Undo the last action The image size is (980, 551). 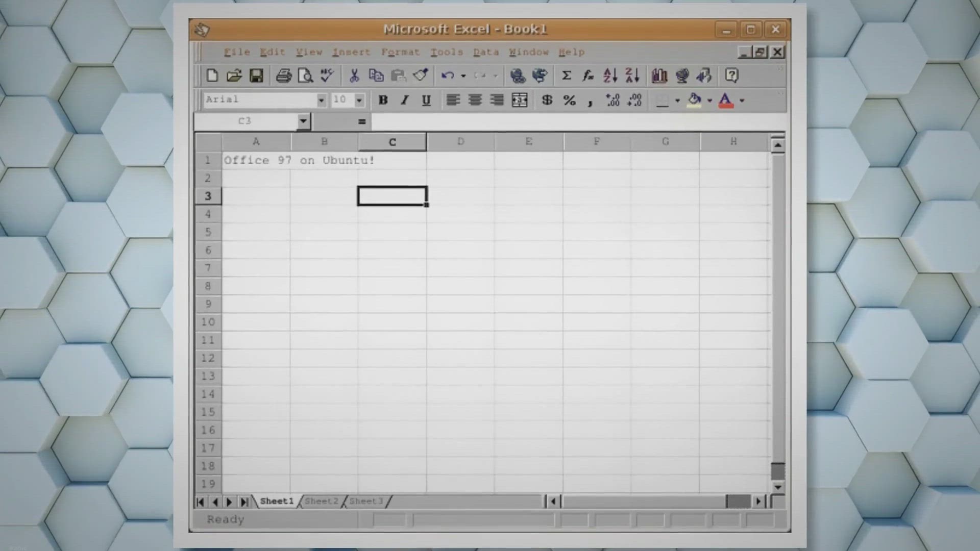[x=448, y=76]
